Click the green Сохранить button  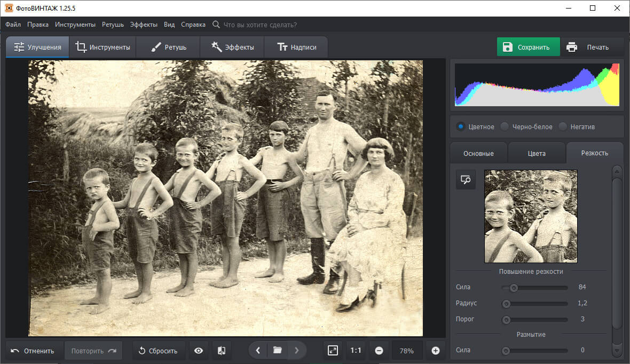pos(528,47)
